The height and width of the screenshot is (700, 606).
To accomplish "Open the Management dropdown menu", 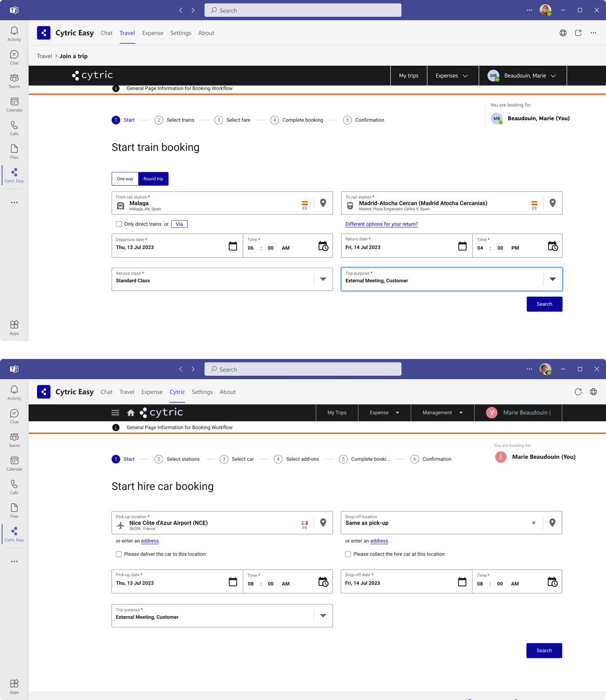I will click(x=442, y=413).
